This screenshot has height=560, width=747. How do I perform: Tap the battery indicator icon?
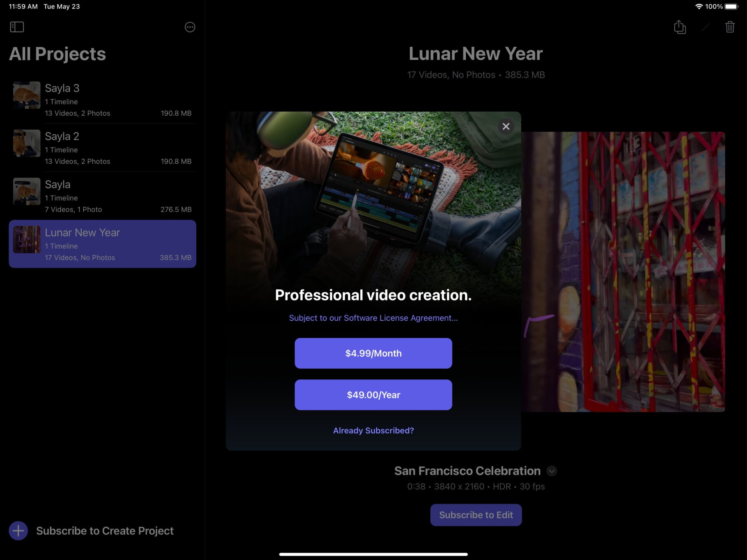(731, 7)
